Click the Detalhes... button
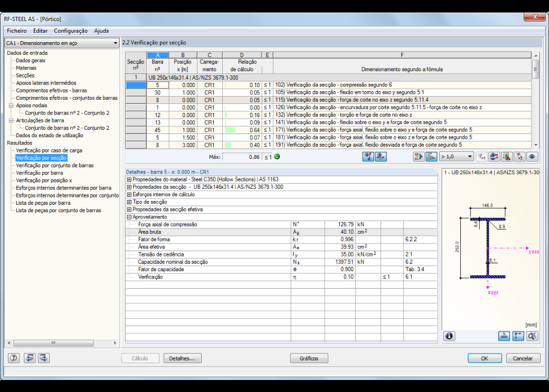Image resolution: width=549 pixels, height=392 pixels. (182, 358)
